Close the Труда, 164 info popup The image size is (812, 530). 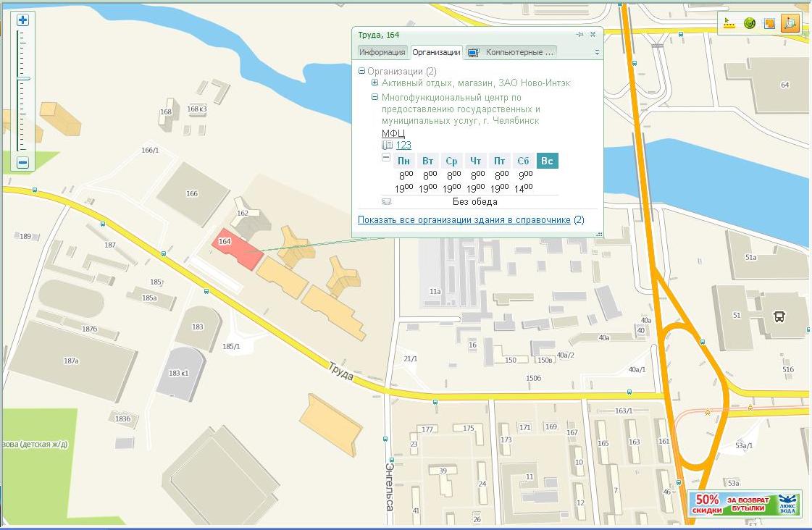593,35
